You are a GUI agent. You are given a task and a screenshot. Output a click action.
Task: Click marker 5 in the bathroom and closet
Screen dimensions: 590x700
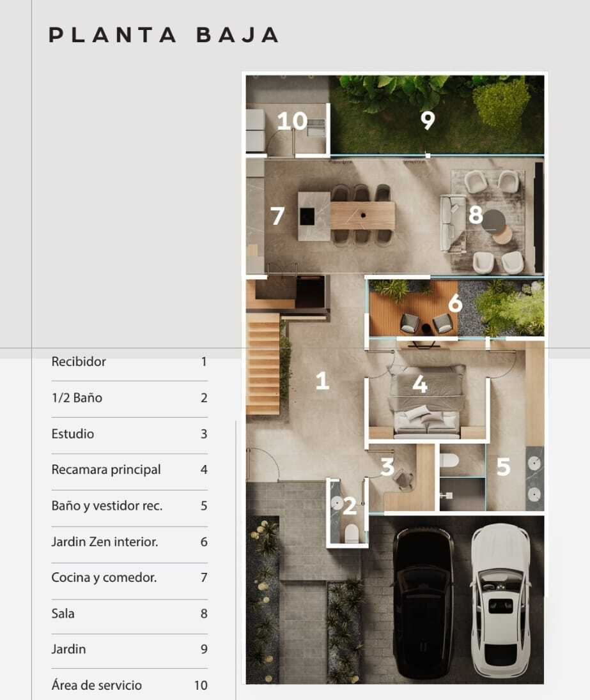tap(503, 468)
